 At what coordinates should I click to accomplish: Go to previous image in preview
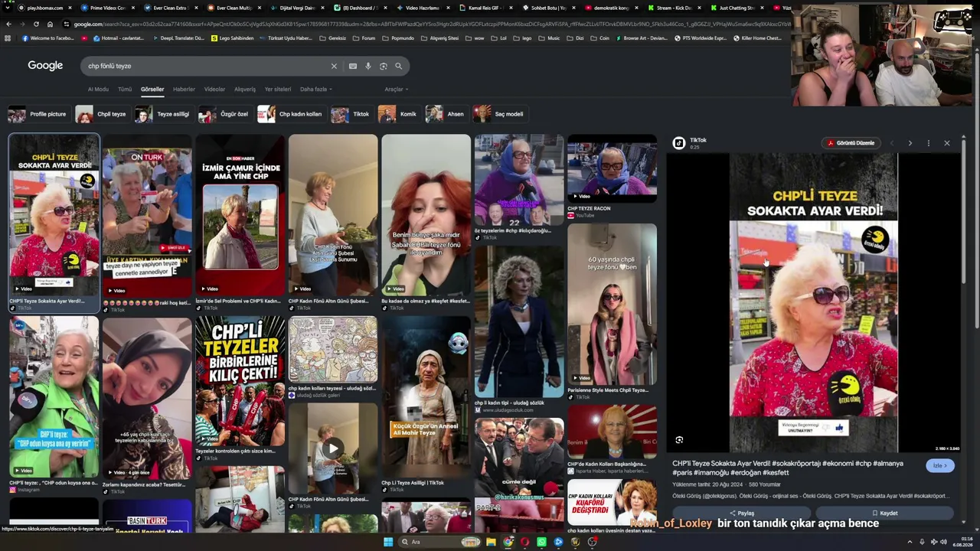point(891,143)
